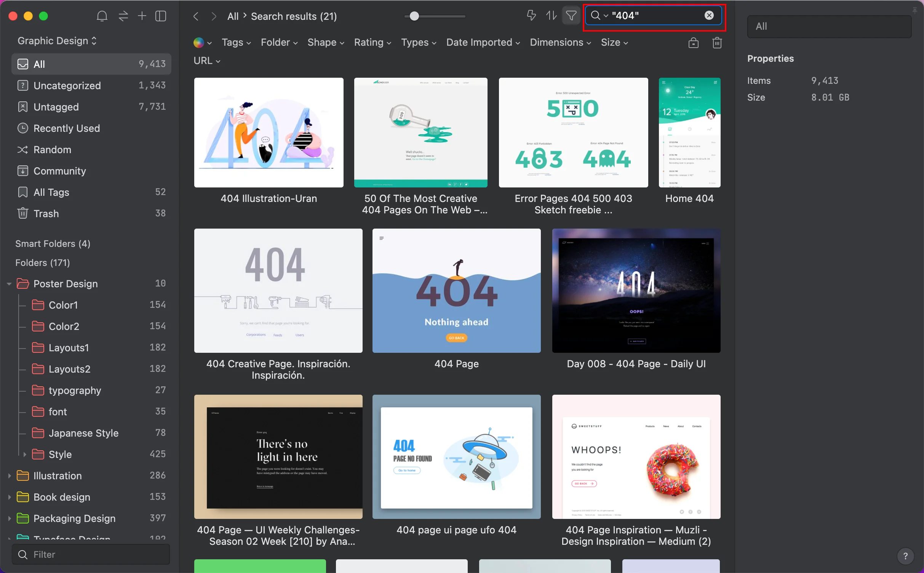Go back with the left arrow
This screenshot has width=924, height=573.
tap(196, 16)
